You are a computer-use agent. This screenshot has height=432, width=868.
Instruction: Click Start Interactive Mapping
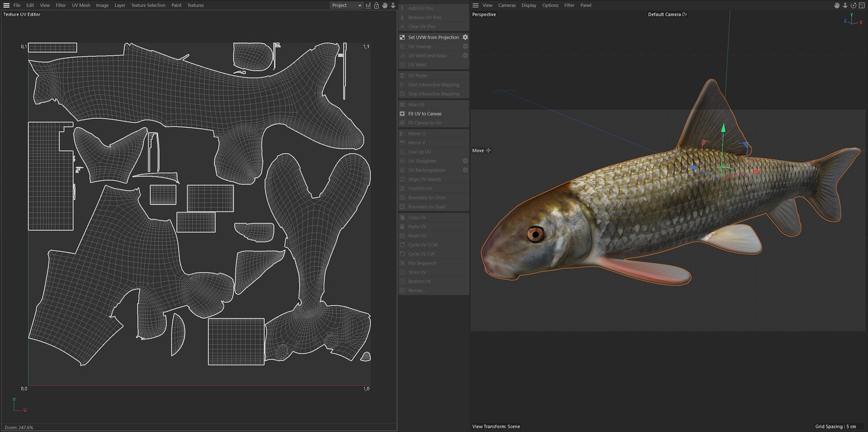pyautogui.click(x=433, y=85)
